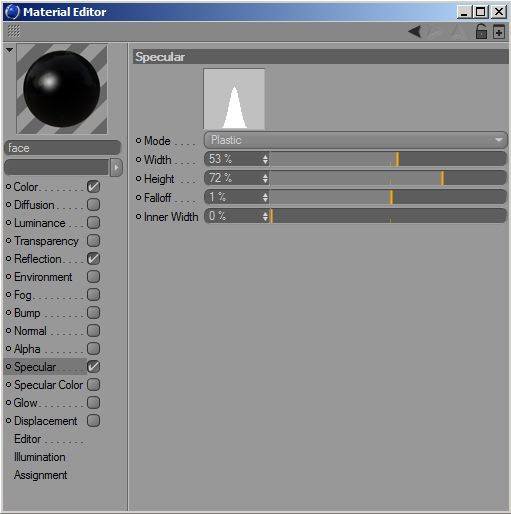This screenshot has height=514, width=511.
Task: Click the Cinema 4D title bar logo
Action: (x=13, y=12)
